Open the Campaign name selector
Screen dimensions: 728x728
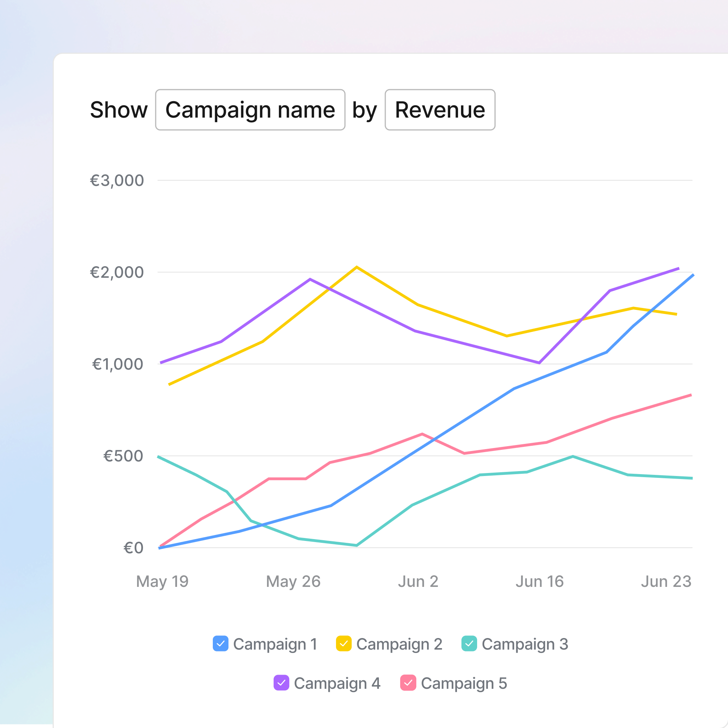250,110
